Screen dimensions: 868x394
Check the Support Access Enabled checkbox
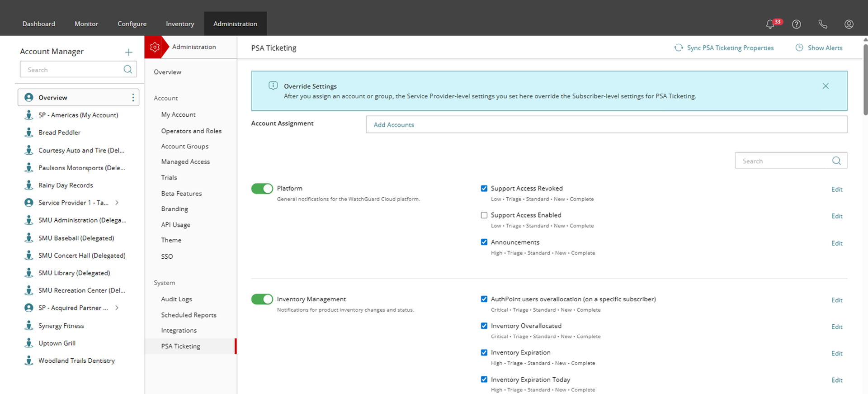click(x=484, y=215)
